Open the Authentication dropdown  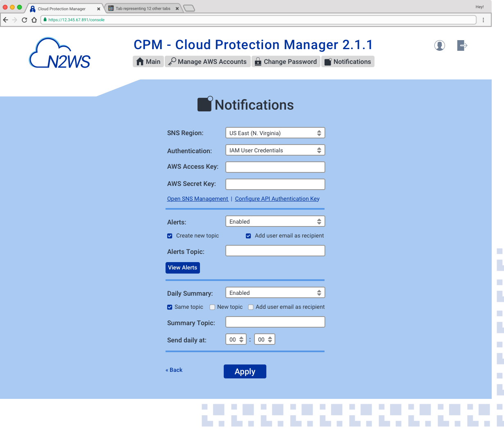click(275, 150)
